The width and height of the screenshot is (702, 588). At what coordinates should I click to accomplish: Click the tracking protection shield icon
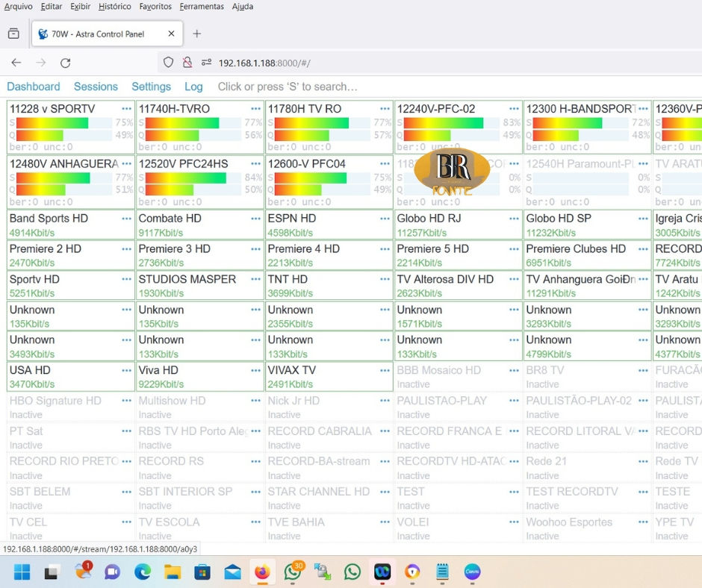point(168,62)
